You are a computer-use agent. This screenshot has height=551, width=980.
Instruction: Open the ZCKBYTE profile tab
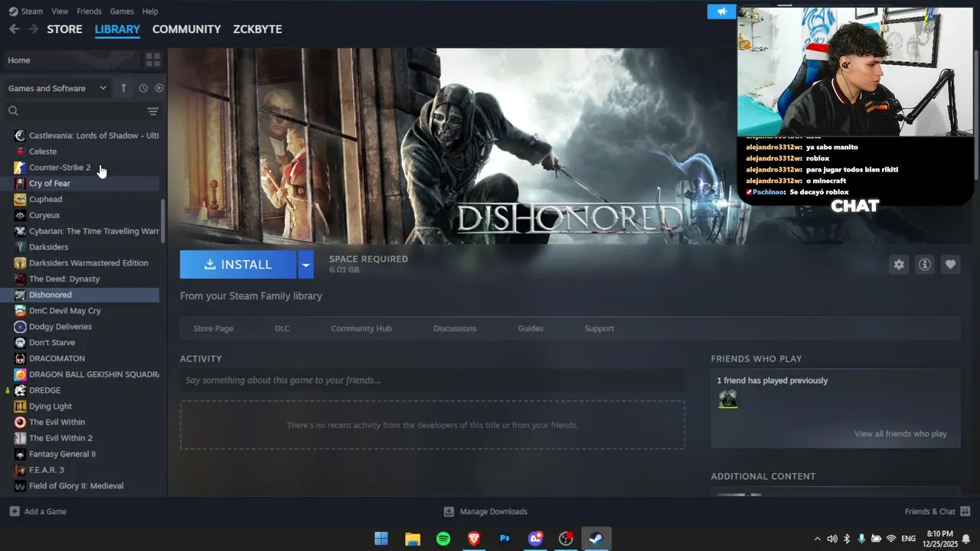257,29
